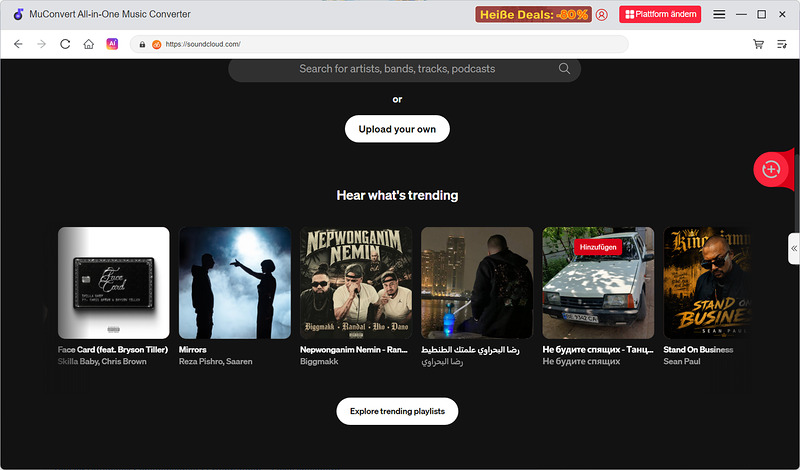
Task: Click the URL address bar
Action: [380, 44]
